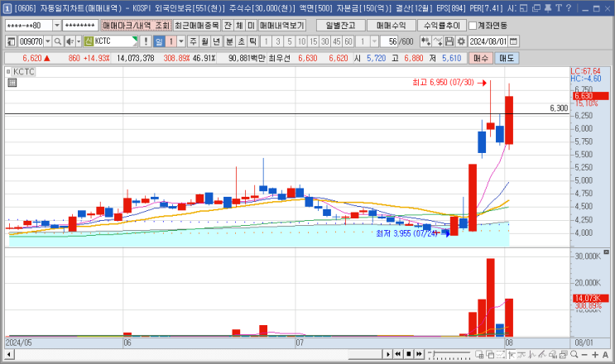Screen dimensions: 615x364
Task: Open chart settings gear icon
Action: tap(461, 41)
